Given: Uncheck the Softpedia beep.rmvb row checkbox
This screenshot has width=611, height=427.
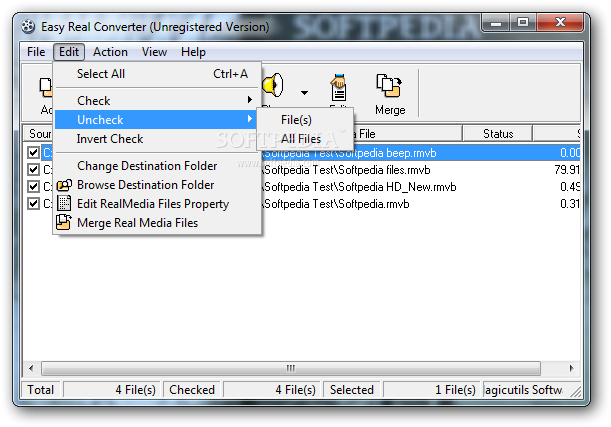Looking at the screenshot, I should coord(34,152).
